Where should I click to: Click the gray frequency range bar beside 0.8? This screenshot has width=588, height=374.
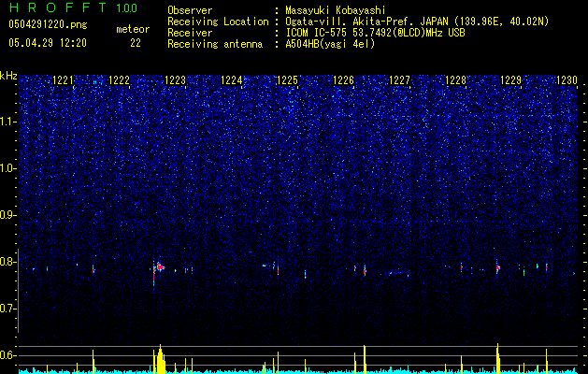[18, 290]
